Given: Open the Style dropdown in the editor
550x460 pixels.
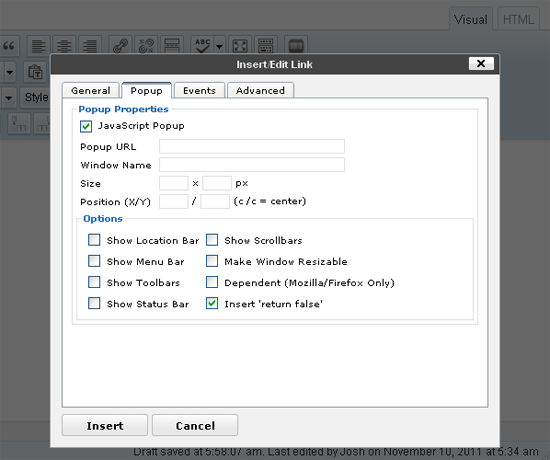Looking at the screenshot, I should (x=35, y=97).
